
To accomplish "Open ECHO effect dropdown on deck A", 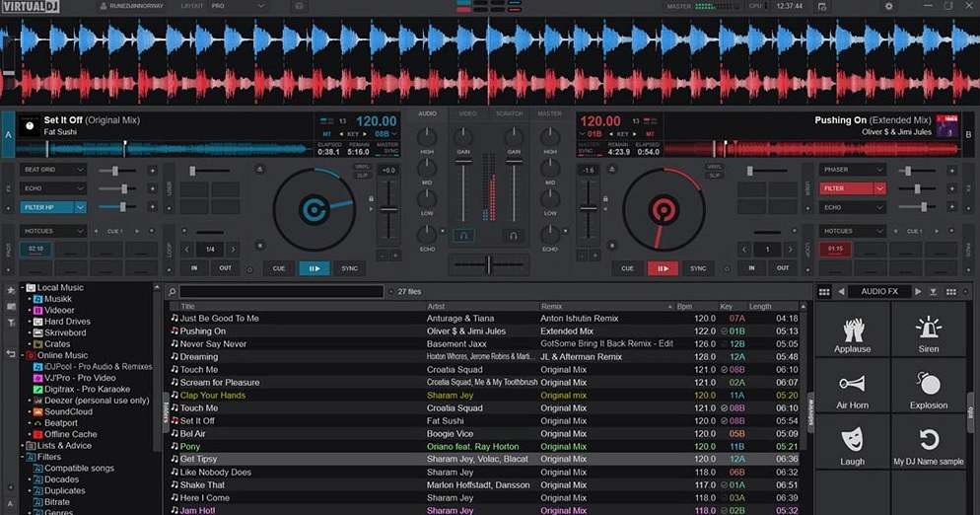I will coord(52,188).
